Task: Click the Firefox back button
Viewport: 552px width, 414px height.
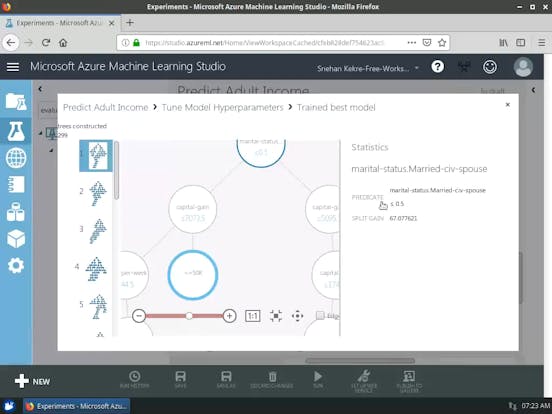Action: pyautogui.click(x=11, y=43)
